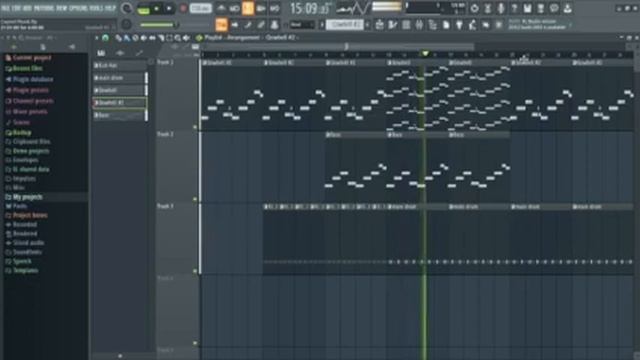Select the Draw pencil tool in playlist toolbar
Screen dimensions: 640x360
(118, 38)
